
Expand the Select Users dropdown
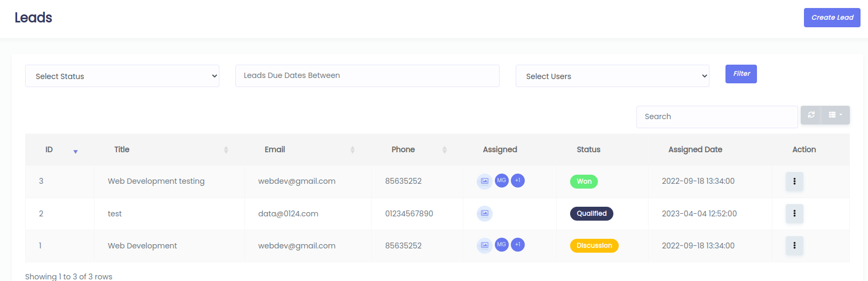pos(612,76)
